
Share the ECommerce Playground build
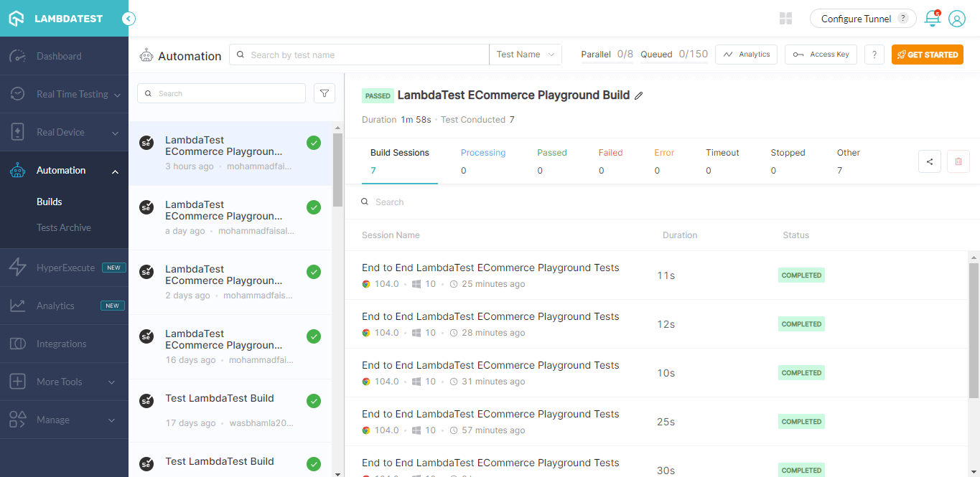(929, 161)
